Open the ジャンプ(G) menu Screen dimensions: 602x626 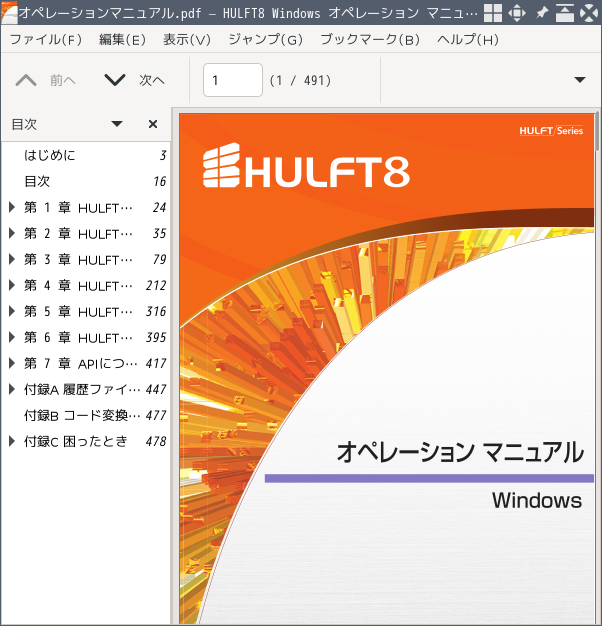tap(265, 40)
